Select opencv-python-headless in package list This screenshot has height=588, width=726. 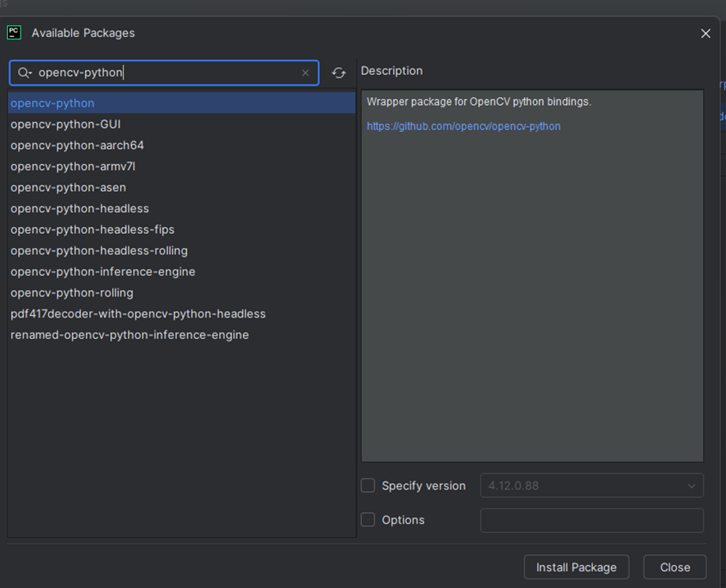[80, 209]
